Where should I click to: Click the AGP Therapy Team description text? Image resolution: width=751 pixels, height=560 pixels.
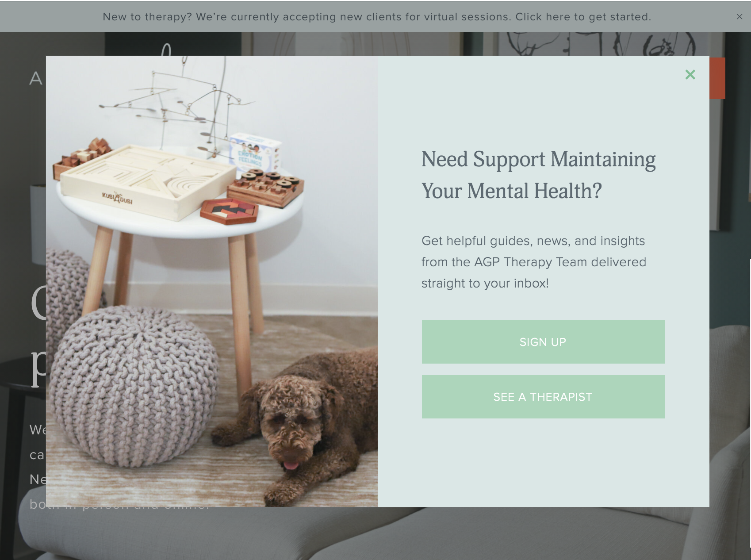click(533, 262)
